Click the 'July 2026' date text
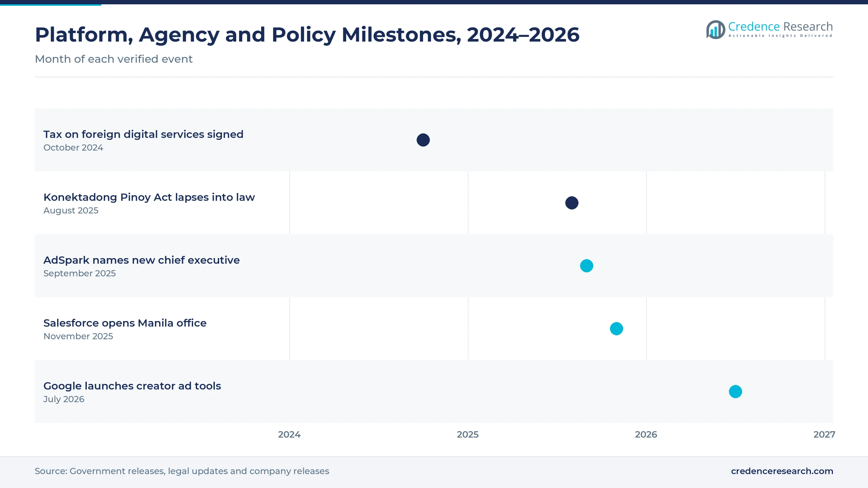Screen dimensions: 868x488 coord(64,399)
